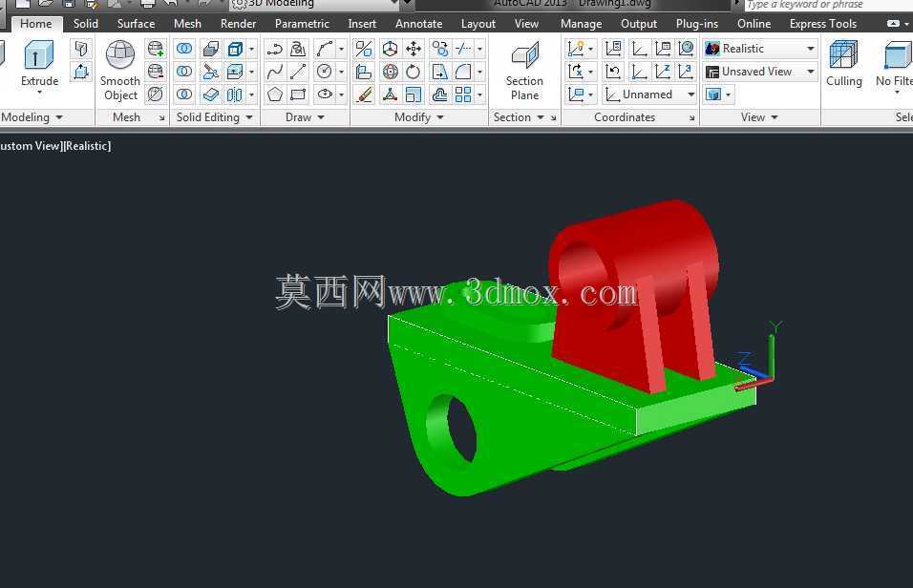Select the Spline tool in Draw panel
Screen dimensions: 913x588
[x=274, y=72]
